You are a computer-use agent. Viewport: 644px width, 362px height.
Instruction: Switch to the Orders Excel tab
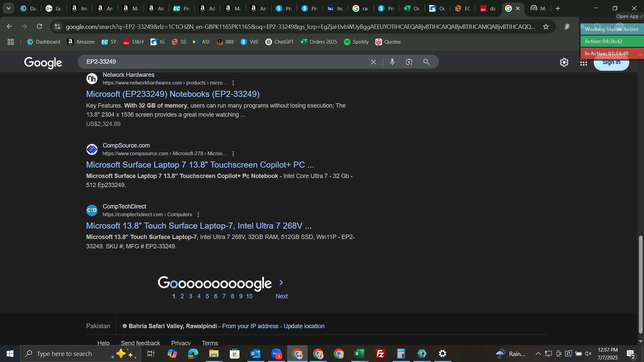[412, 9]
